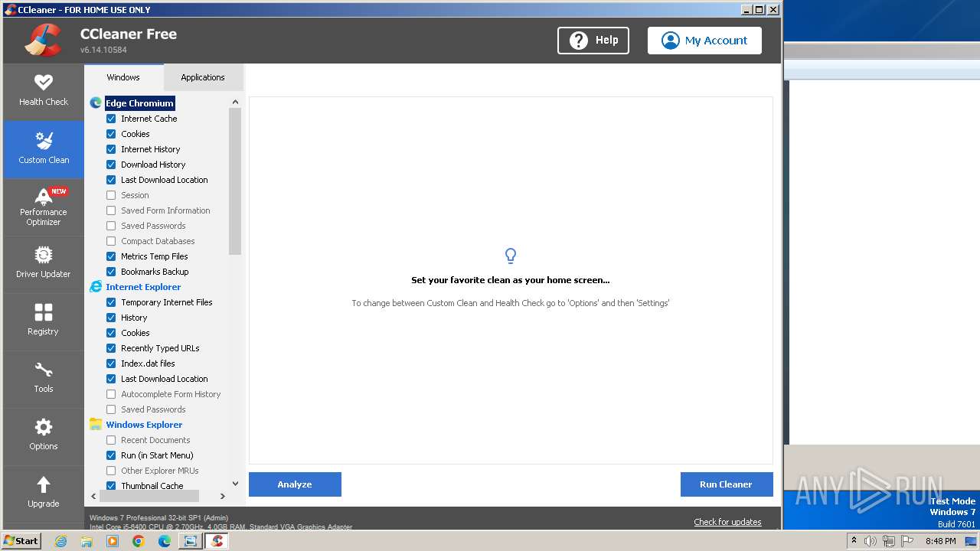This screenshot has height=551, width=980.
Task: Click the horizontal scroll left arrow
Action: pos(94,496)
